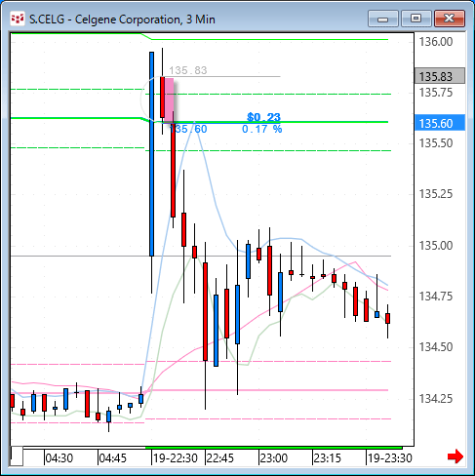
Task: Click the CQG chart icon in title bar
Action: [x=18, y=19]
